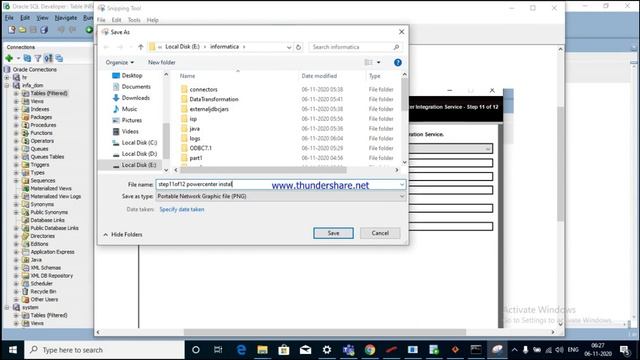640x360 pixels.
Task: Open Navigate menu in SQL Developer
Action: (x=66, y=18)
